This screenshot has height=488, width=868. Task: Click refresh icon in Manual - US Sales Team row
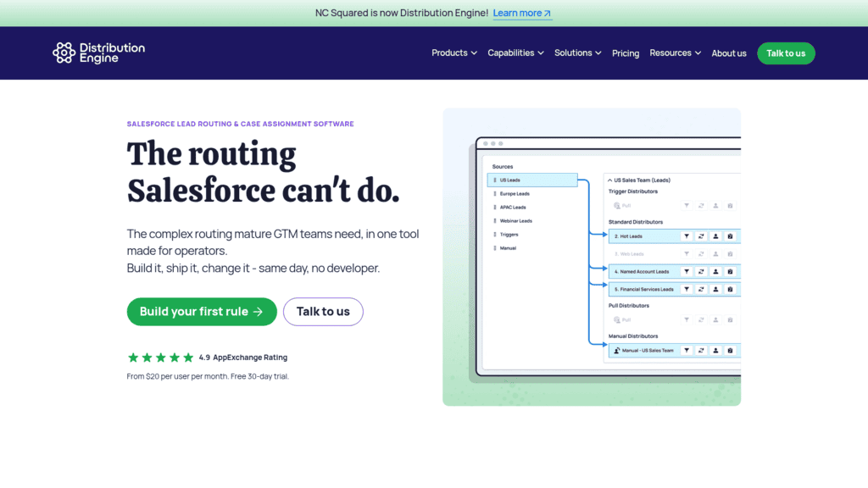click(701, 350)
